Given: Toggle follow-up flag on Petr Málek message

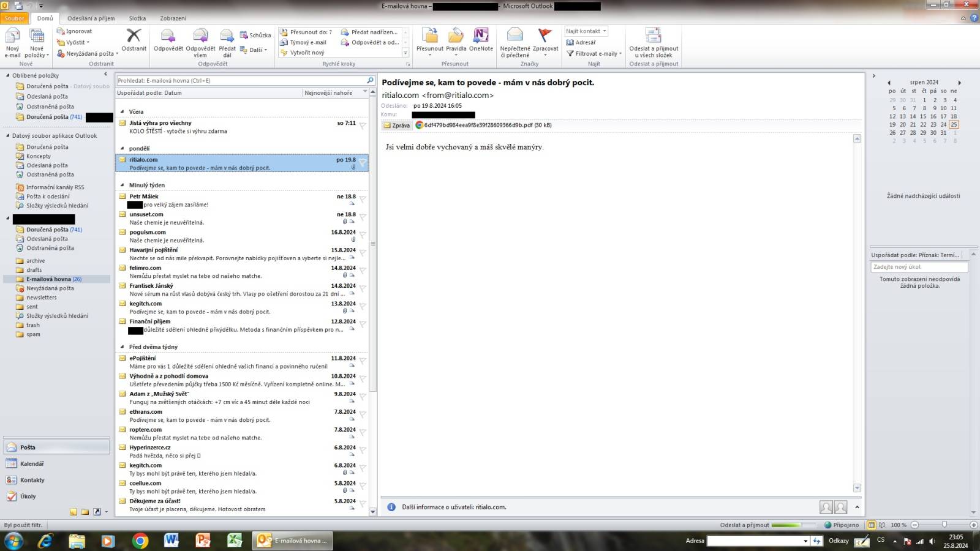Looking at the screenshot, I should pos(363,200).
